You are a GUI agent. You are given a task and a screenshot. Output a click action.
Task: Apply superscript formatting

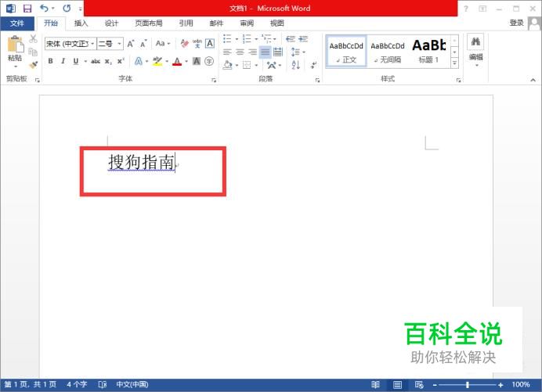coord(121,61)
